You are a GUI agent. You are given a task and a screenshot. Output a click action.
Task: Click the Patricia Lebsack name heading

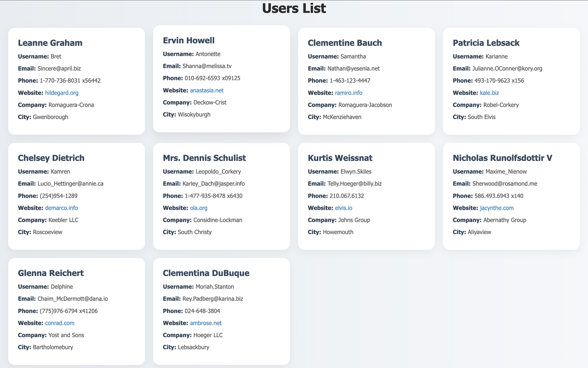[486, 43]
